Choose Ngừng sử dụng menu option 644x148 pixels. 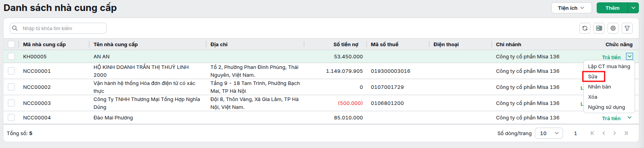606,107
